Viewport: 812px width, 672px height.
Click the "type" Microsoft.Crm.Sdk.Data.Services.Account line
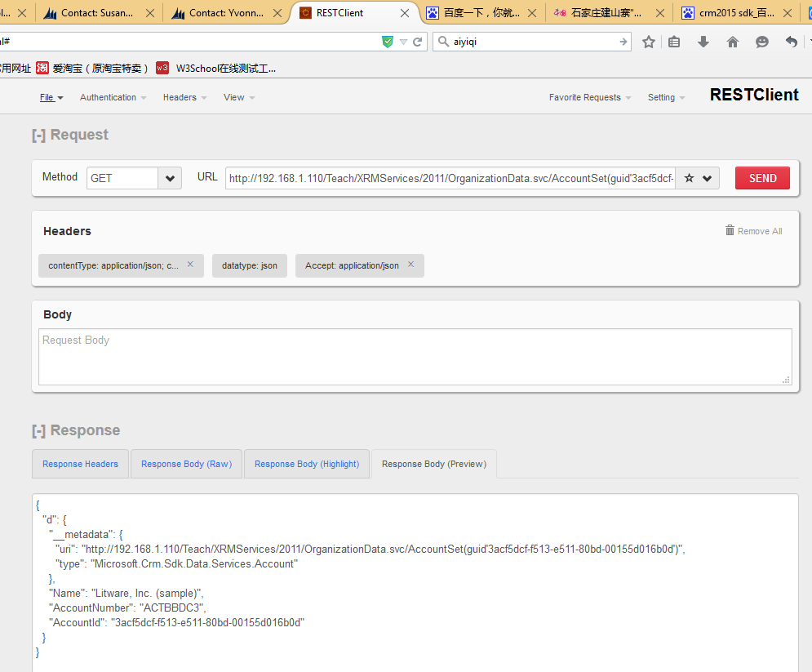(x=176, y=563)
